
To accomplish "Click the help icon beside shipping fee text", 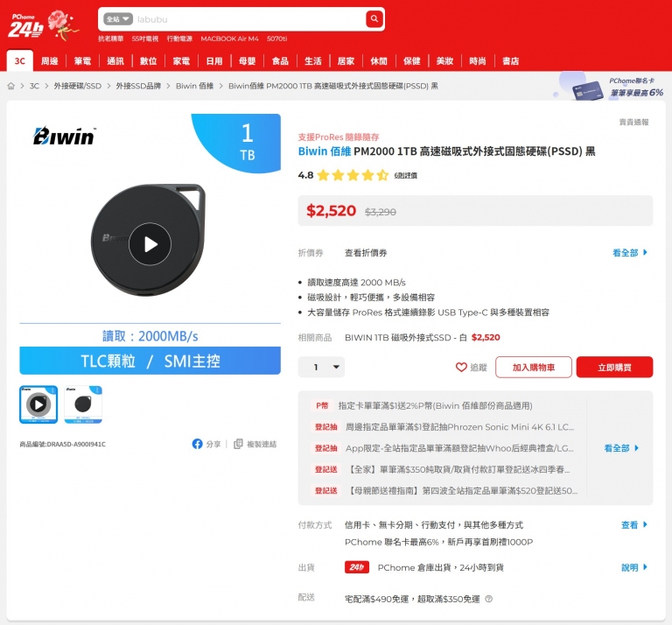I will (x=488, y=599).
